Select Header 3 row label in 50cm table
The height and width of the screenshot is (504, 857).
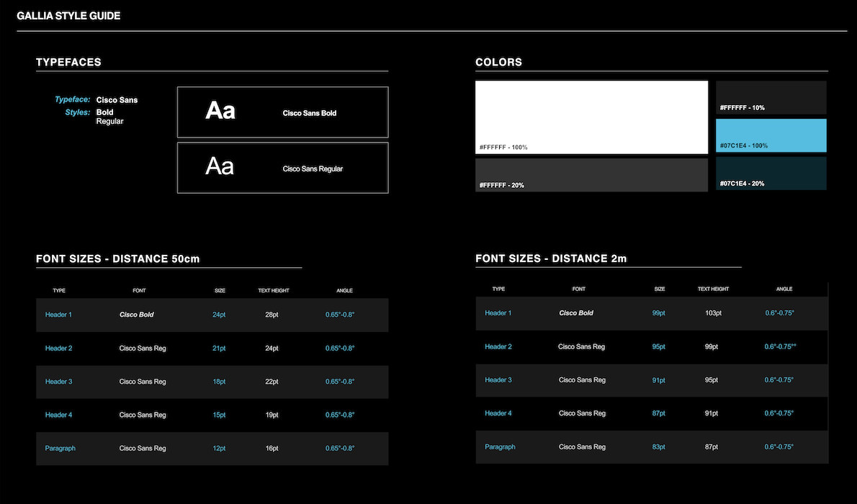click(x=58, y=382)
